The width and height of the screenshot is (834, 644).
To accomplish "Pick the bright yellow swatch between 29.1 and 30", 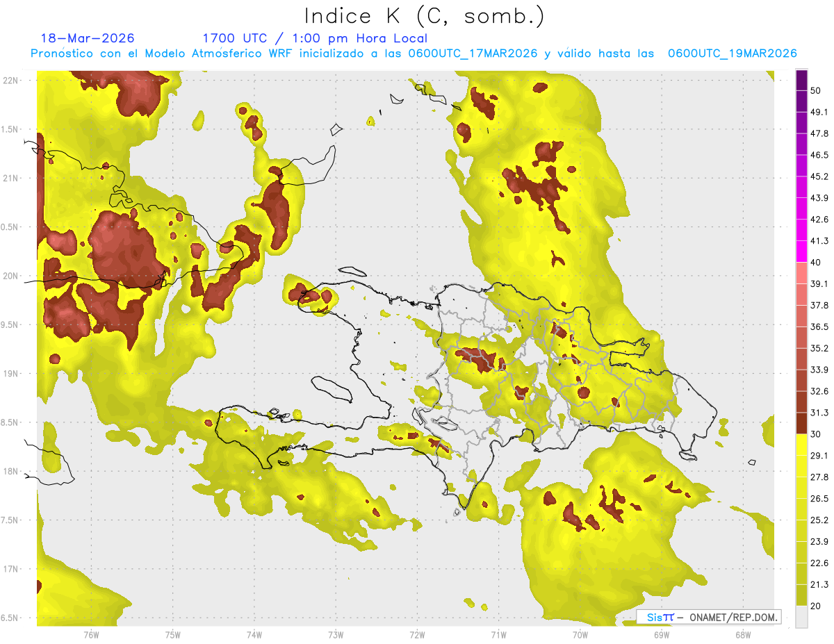I will [x=801, y=445].
